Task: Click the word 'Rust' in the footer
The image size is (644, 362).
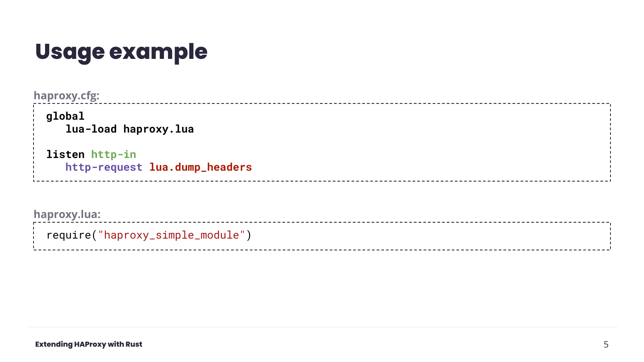Action: point(134,344)
